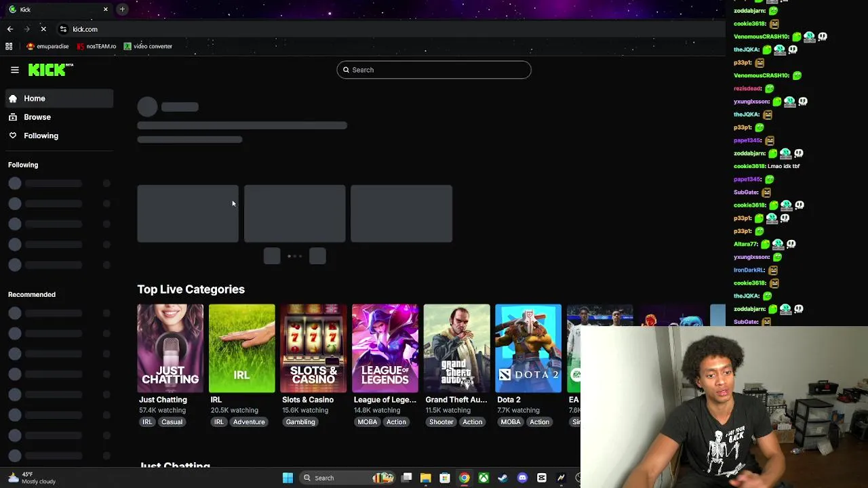868x488 pixels.
Task: Click the MOBA tag under Dota 2
Action: tap(511, 422)
